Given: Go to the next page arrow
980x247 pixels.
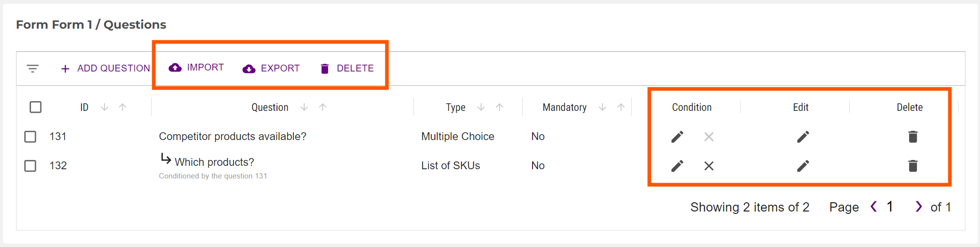Looking at the screenshot, I should (x=918, y=207).
